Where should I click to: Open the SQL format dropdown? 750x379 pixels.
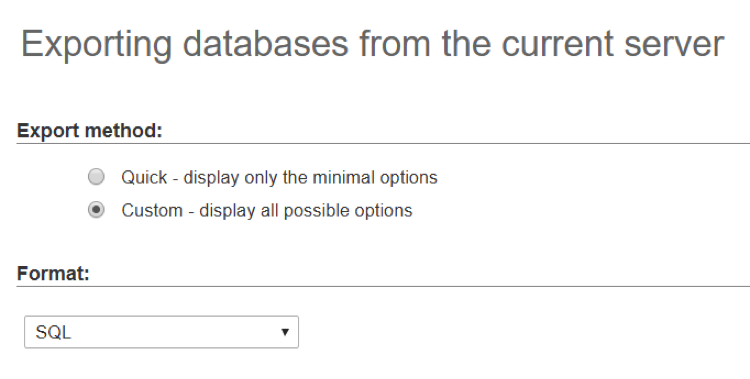(161, 332)
